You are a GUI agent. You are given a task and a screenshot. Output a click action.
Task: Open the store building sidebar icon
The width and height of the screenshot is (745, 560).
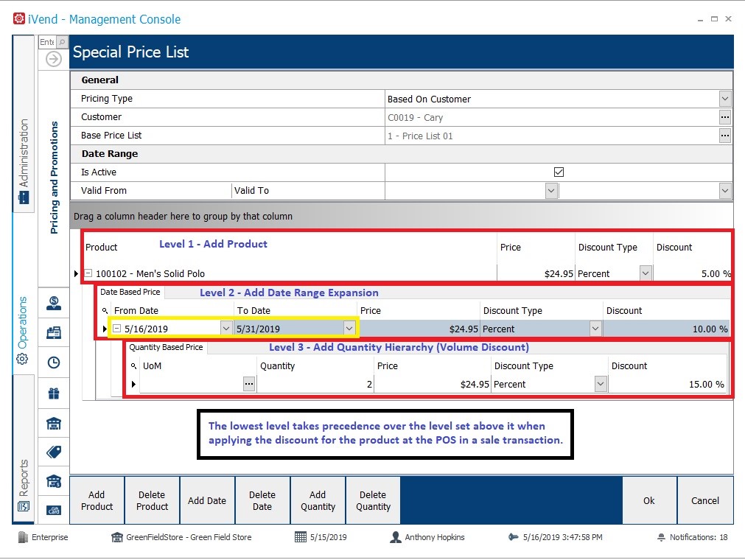click(x=54, y=423)
